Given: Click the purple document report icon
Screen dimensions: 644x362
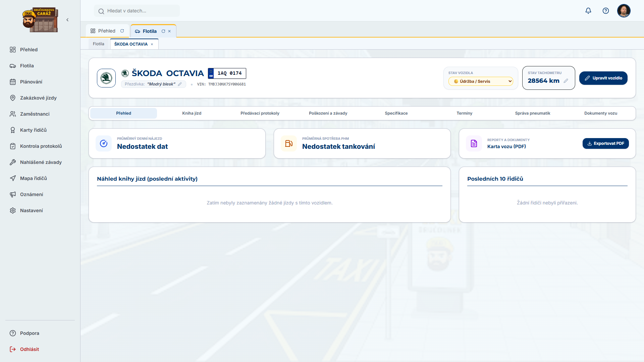Looking at the screenshot, I should point(474,143).
